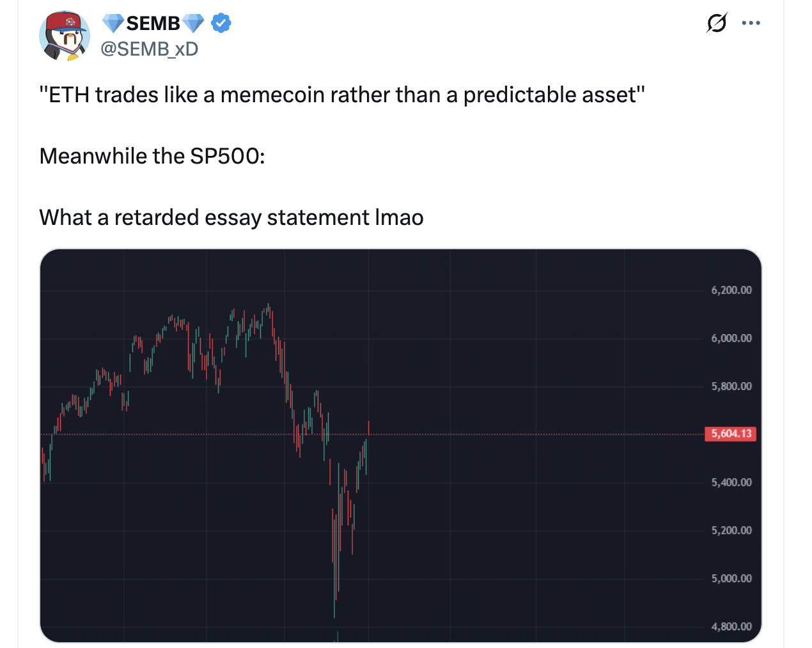The height and width of the screenshot is (648, 812).
Task: Click the blue verified badge next to SEMB
Action: [x=221, y=22]
